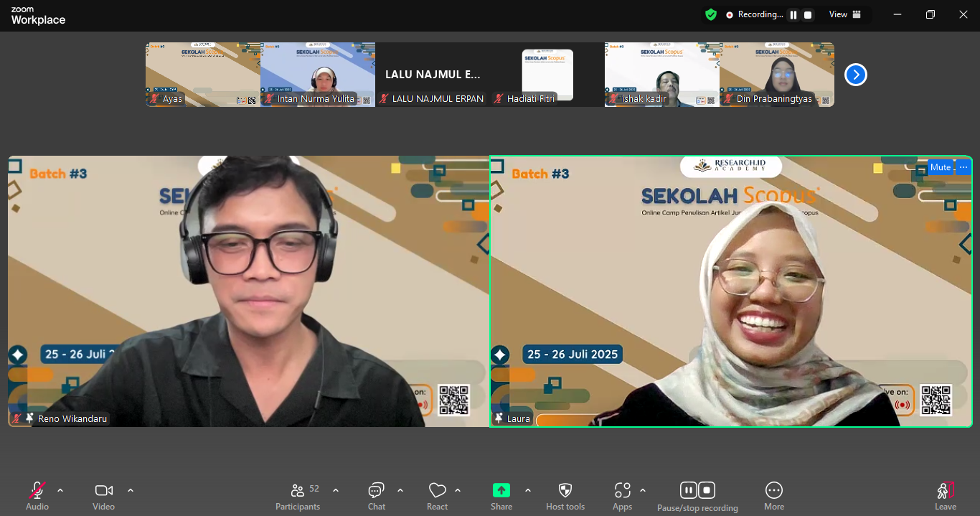Click muted mic icon on LALU NAJMUL ERPAN
This screenshot has height=516, width=980.
(x=383, y=99)
